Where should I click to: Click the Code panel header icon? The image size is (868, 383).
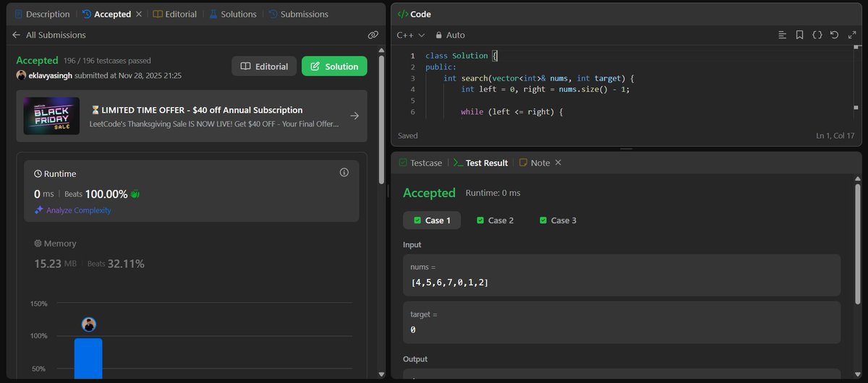pyautogui.click(x=403, y=14)
